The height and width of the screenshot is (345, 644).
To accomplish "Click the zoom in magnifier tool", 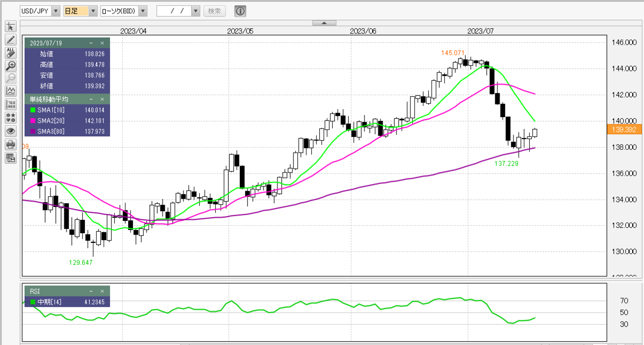I will (11, 66).
